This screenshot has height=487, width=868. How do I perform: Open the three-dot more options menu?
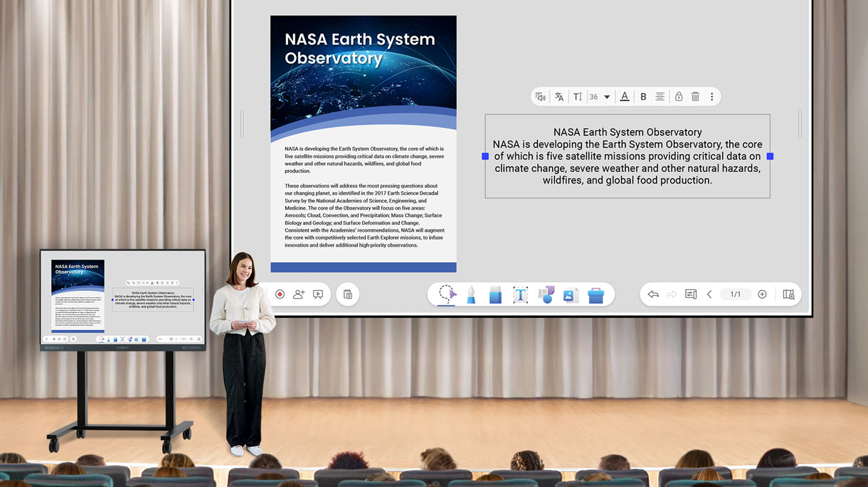711,97
